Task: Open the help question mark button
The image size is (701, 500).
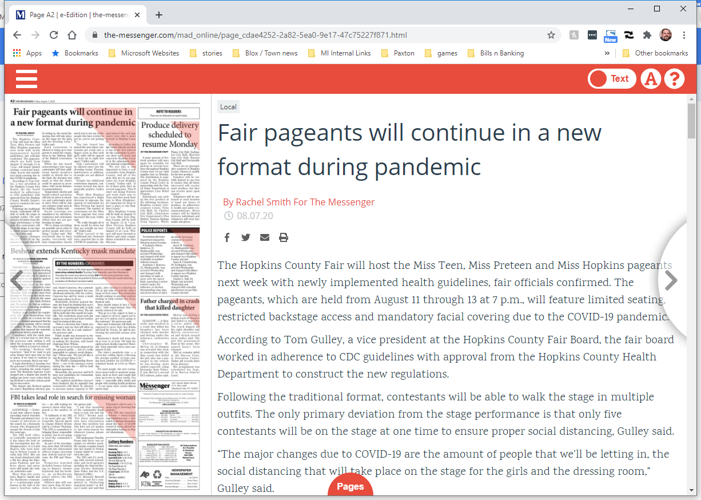Action: pyautogui.click(x=674, y=79)
